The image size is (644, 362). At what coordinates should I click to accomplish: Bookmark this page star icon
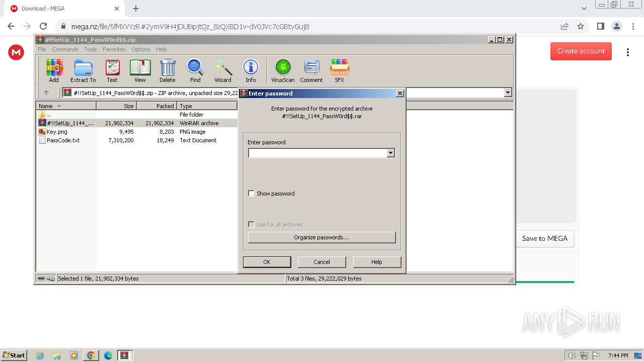[x=581, y=26]
